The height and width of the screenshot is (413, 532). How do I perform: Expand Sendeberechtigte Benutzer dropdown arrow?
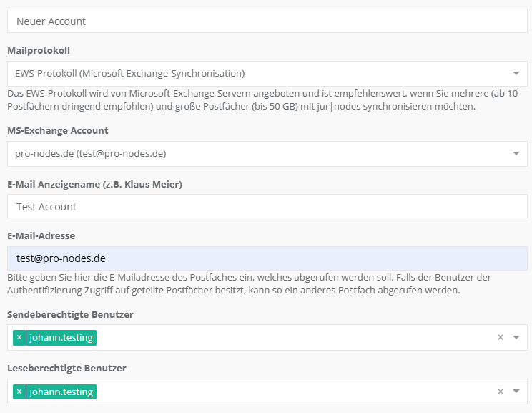tap(516, 338)
